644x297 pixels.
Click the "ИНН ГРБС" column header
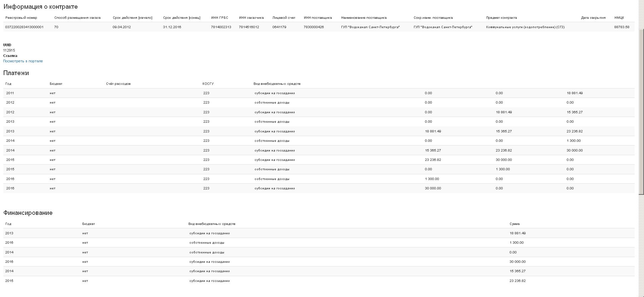point(220,18)
